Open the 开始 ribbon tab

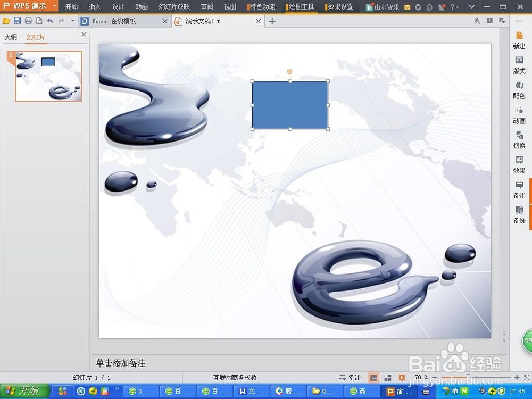[x=71, y=6]
